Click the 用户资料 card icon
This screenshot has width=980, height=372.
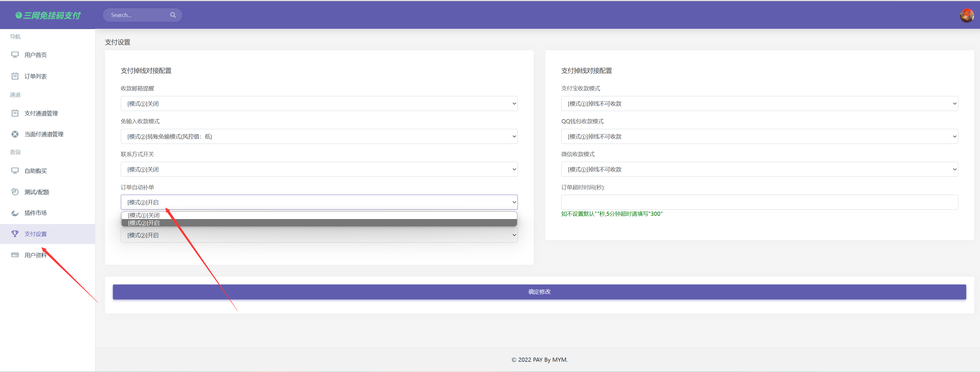[15, 255]
